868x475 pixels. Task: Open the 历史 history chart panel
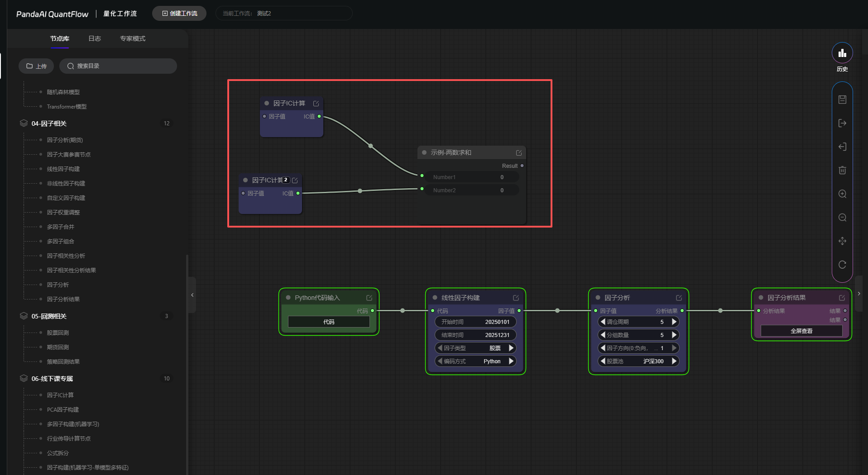[x=842, y=53]
